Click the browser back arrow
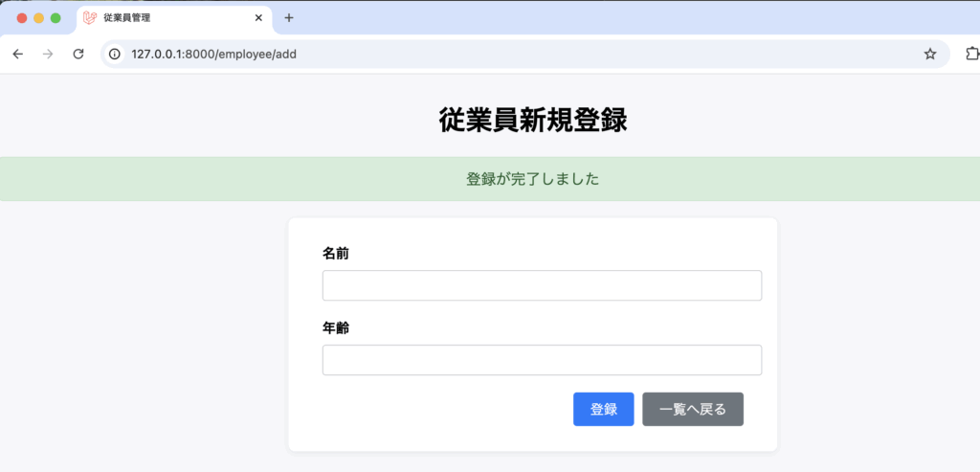This screenshot has width=980, height=472. [18, 55]
